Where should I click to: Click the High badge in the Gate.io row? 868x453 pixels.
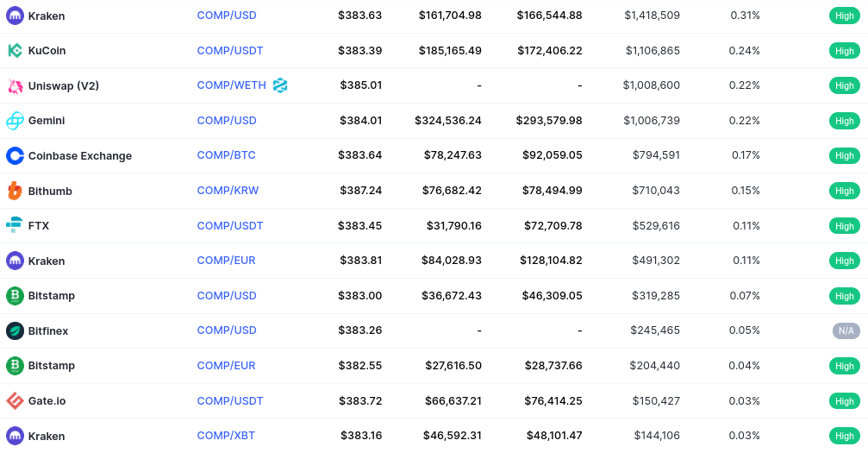[844, 401]
